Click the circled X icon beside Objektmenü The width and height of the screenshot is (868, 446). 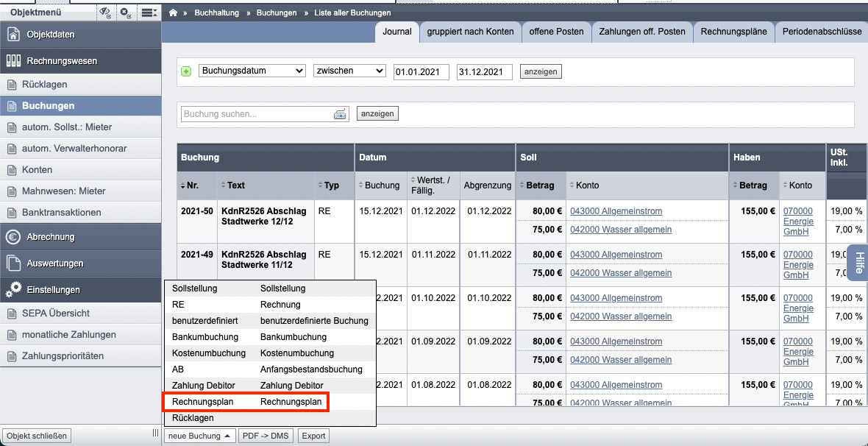click(x=126, y=12)
